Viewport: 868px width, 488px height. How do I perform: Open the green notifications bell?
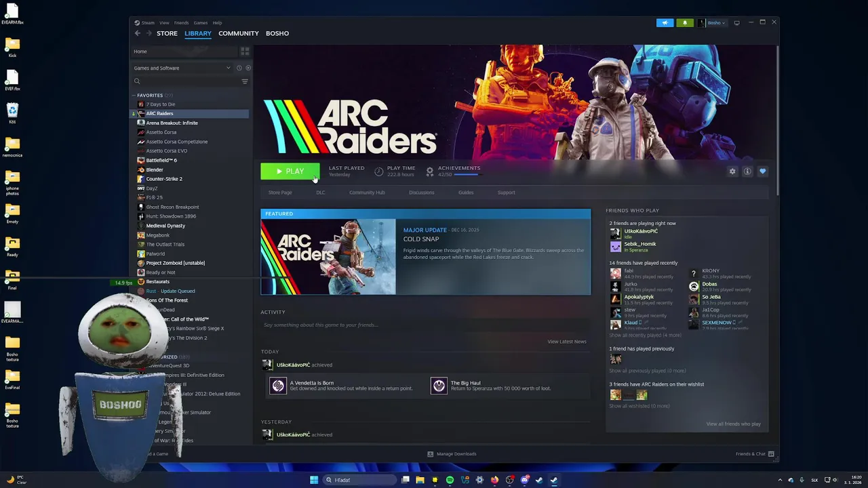pos(685,22)
